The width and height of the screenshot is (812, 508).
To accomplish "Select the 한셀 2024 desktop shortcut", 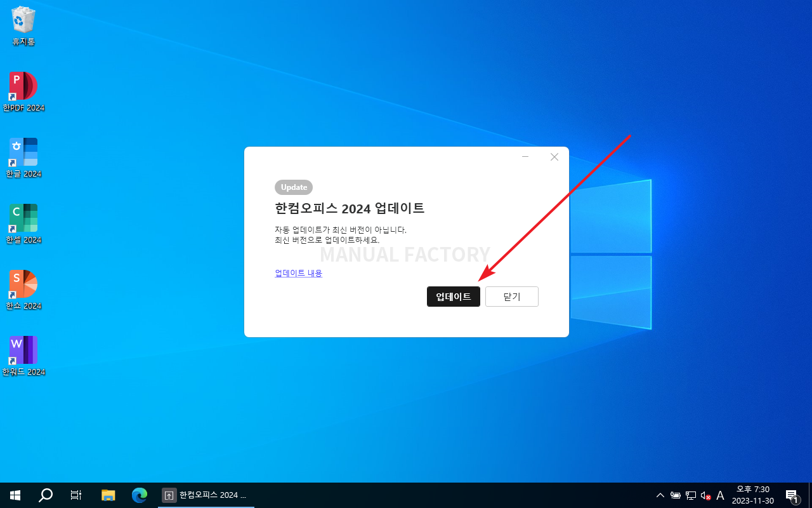I will coord(23,224).
